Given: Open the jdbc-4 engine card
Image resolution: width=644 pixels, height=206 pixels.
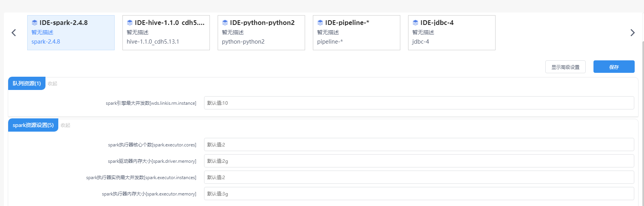Looking at the screenshot, I should (452, 33).
